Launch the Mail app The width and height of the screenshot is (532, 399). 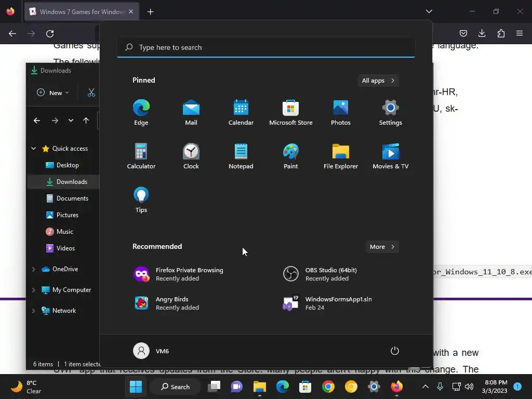[x=191, y=113]
